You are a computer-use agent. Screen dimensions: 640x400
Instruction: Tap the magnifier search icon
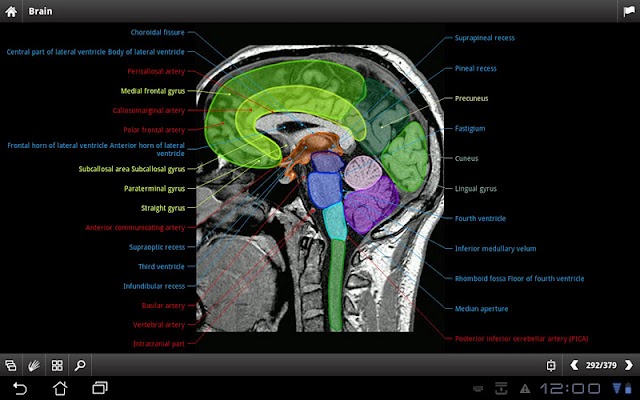(x=80, y=365)
